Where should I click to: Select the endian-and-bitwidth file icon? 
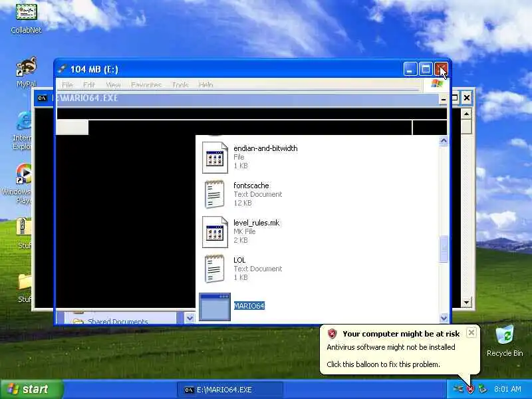(x=215, y=158)
